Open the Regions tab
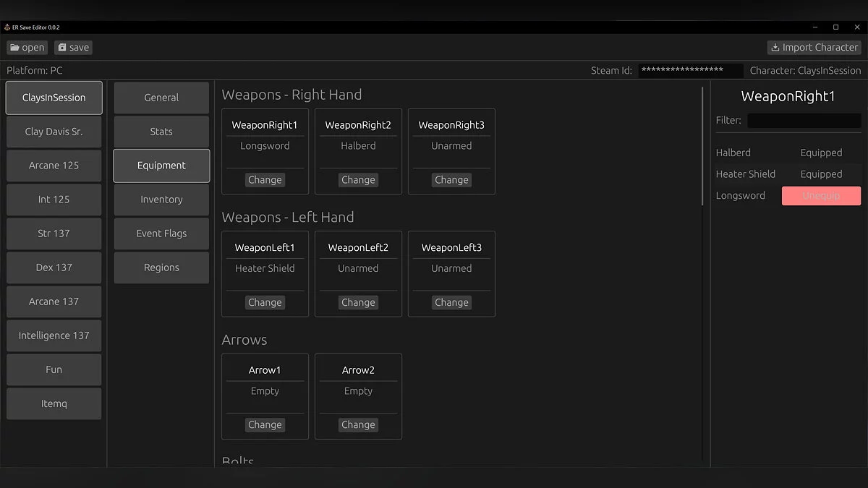 (x=161, y=267)
